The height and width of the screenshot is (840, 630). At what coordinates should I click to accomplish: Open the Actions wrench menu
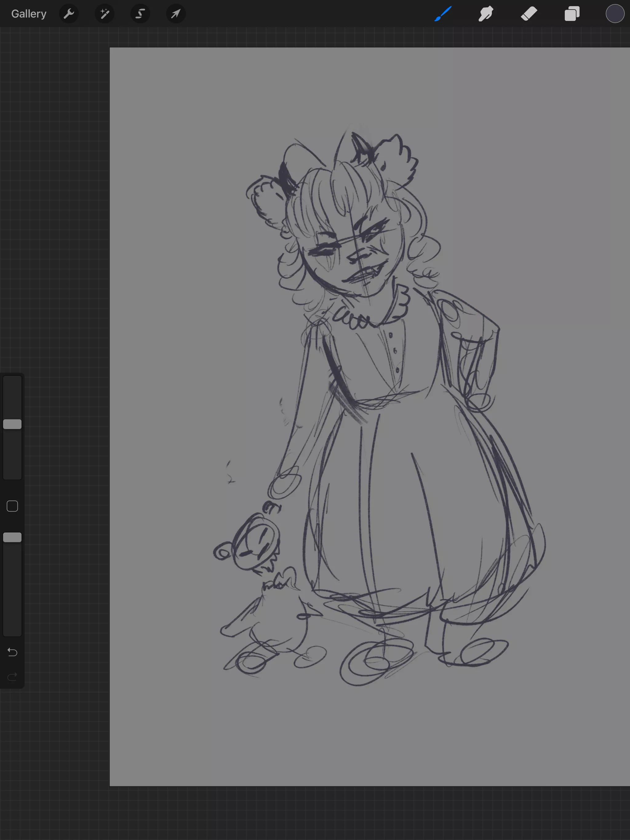click(x=69, y=14)
